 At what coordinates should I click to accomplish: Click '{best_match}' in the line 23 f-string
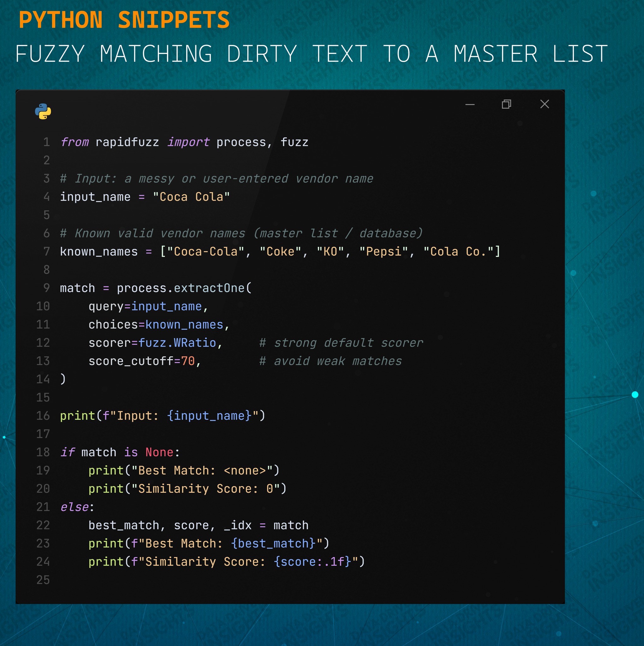click(x=273, y=544)
